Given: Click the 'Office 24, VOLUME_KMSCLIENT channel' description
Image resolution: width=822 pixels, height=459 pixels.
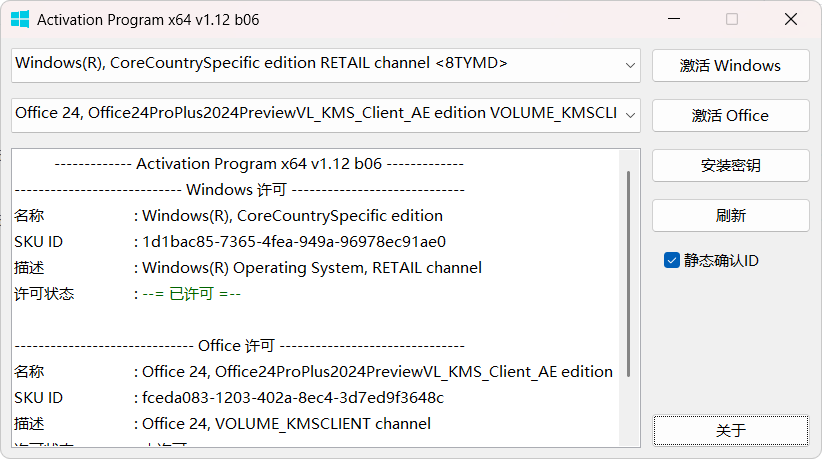Looking at the screenshot, I should pyautogui.click(x=286, y=423).
